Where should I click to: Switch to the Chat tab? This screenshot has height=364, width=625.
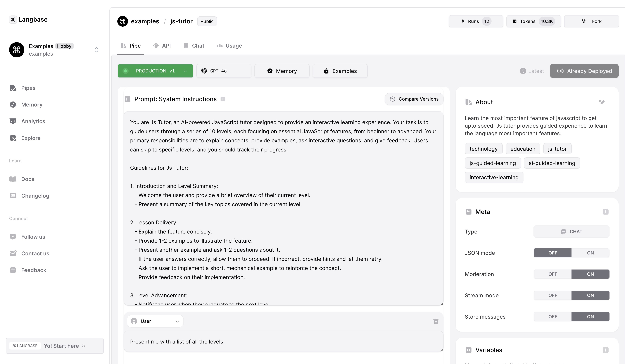[x=194, y=46]
